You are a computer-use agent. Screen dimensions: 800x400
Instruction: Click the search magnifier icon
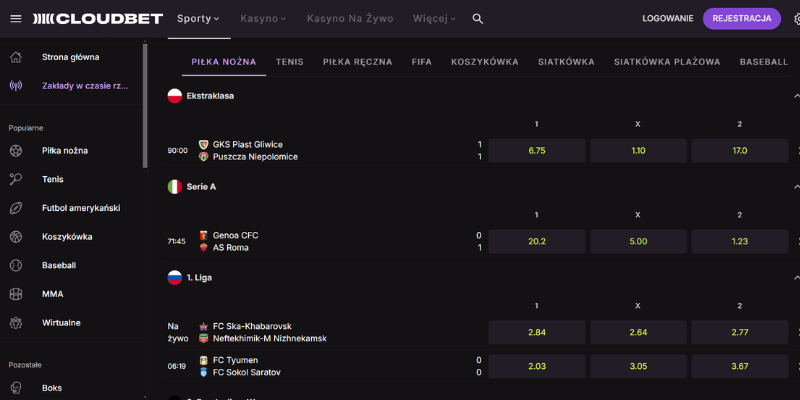[478, 19]
